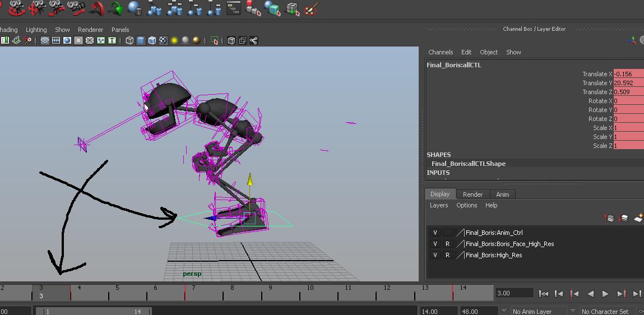This screenshot has width=644, height=315.
Task: Click the gray sphere shadows panel icon
Action: [x=185, y=40]
